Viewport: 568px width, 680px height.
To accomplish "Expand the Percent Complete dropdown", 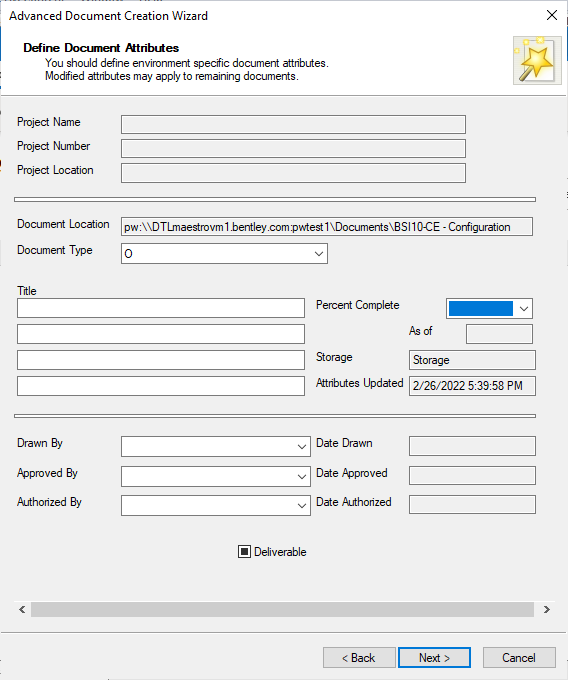I will pyautogui.click(x=523, y=308).
